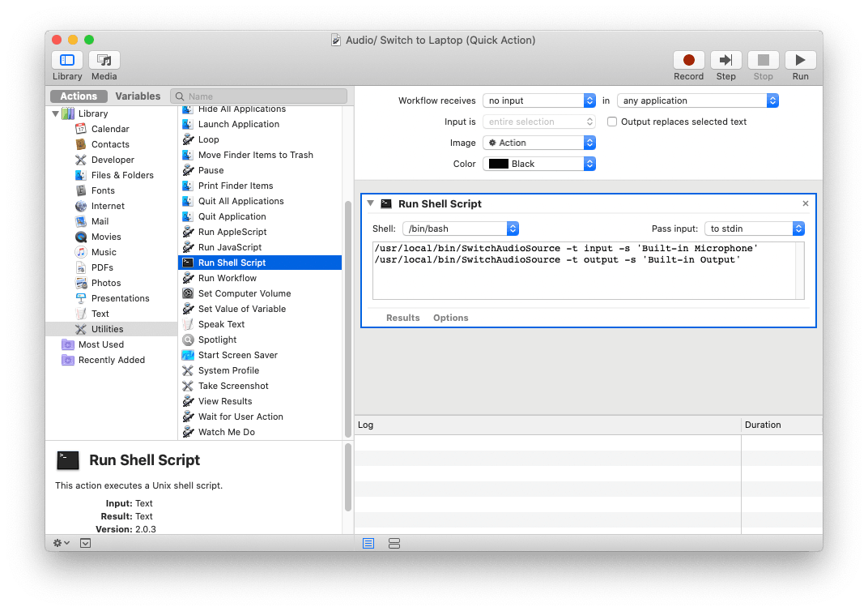Open the Workflow receives dropdown

(539, 100)
